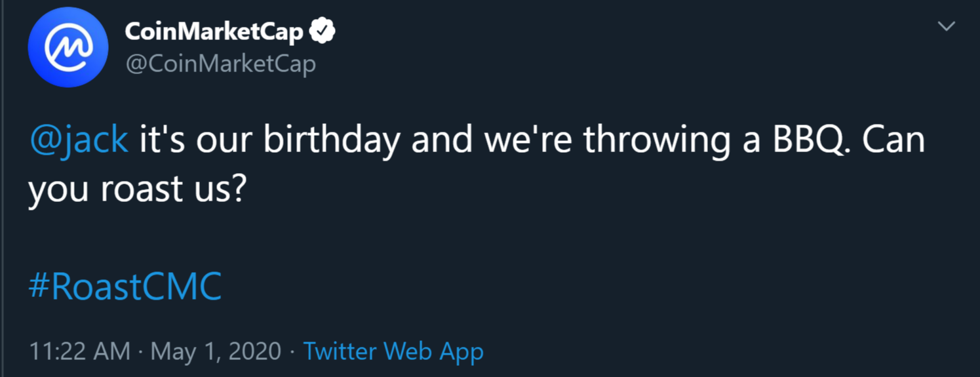Click the May 1, 2020 date

(216, 351)
